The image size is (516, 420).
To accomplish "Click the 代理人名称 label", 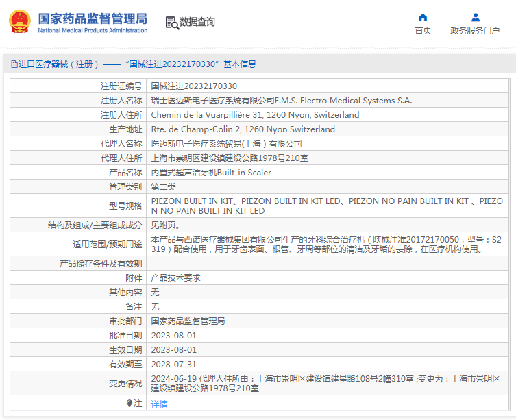I will point(121,144).
